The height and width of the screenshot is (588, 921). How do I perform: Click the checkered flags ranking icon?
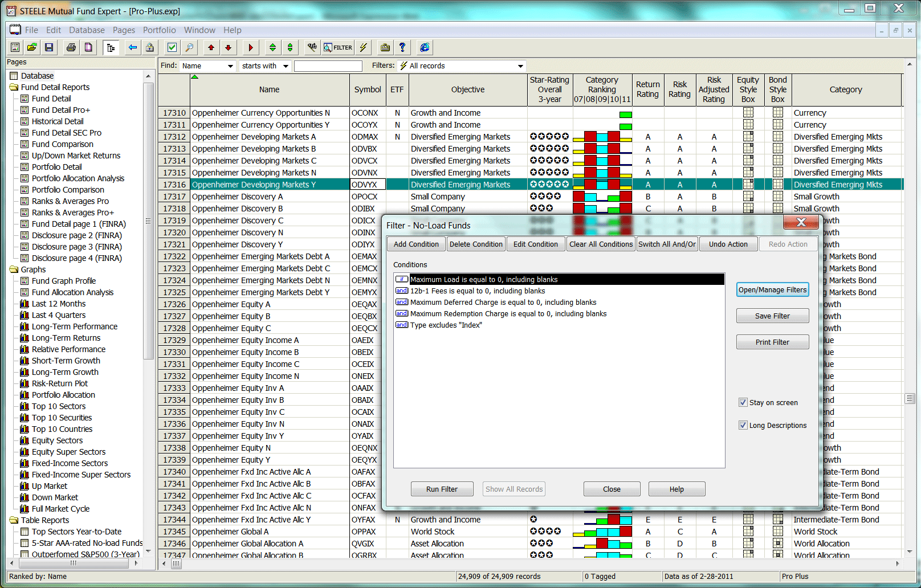coord(312,47)
